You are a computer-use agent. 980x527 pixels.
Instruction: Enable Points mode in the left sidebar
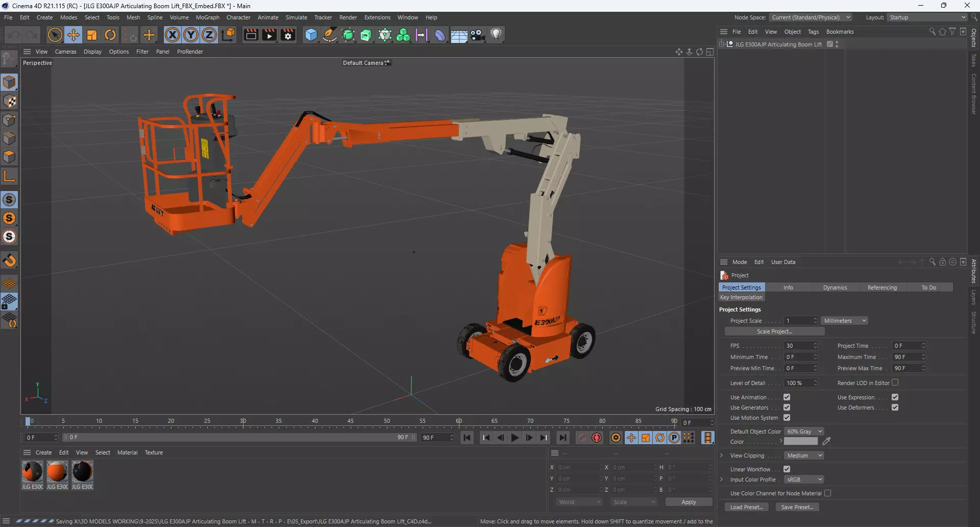[x=9, y=120]
